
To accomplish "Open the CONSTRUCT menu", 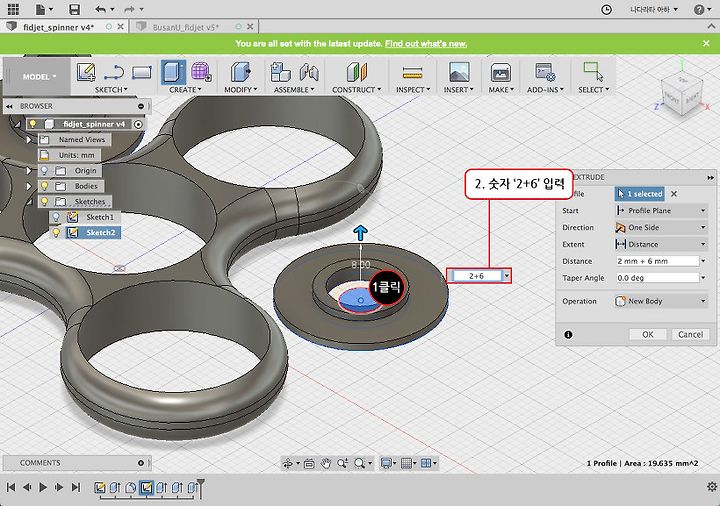I will (x=356, y=90).
